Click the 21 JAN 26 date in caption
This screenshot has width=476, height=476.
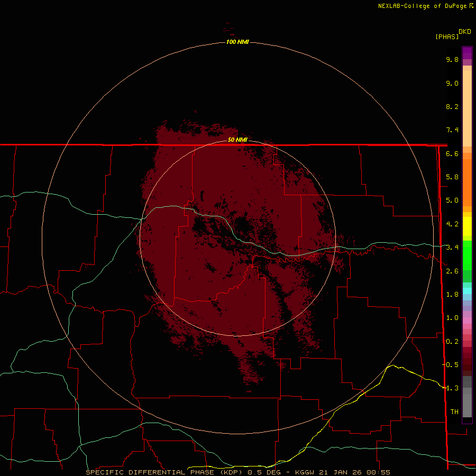point(340,472)
